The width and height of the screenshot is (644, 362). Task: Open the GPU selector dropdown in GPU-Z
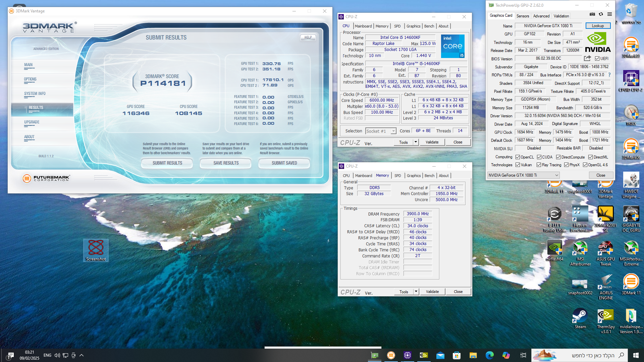(523, 175)
